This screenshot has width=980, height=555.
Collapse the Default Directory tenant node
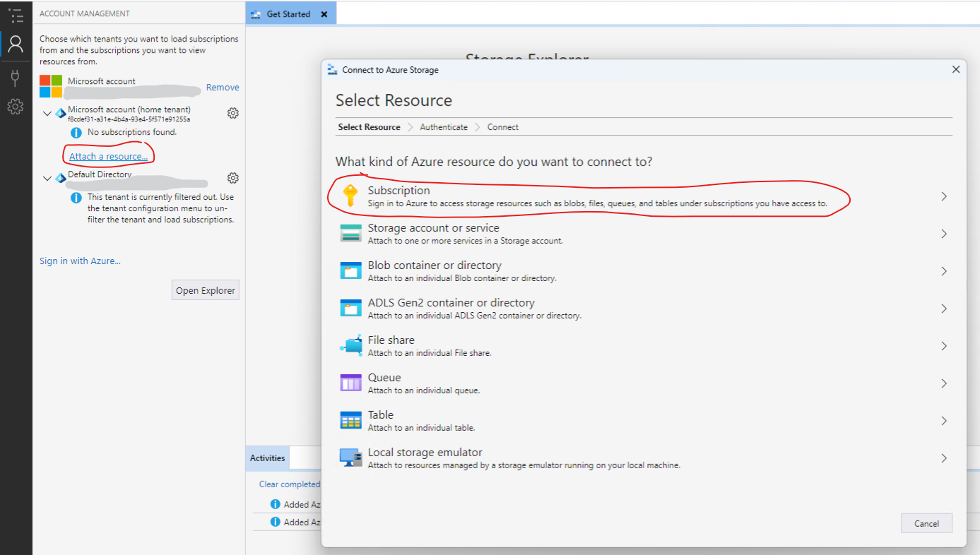[47, 178]
